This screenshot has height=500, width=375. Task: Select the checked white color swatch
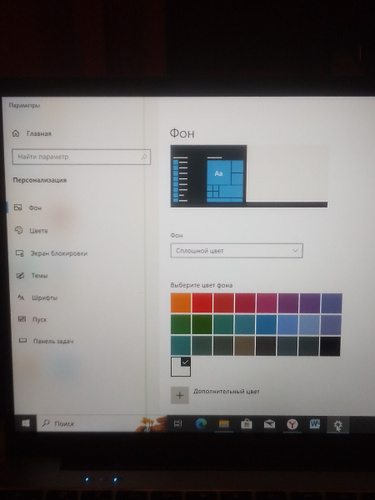[x=181, y=367]
